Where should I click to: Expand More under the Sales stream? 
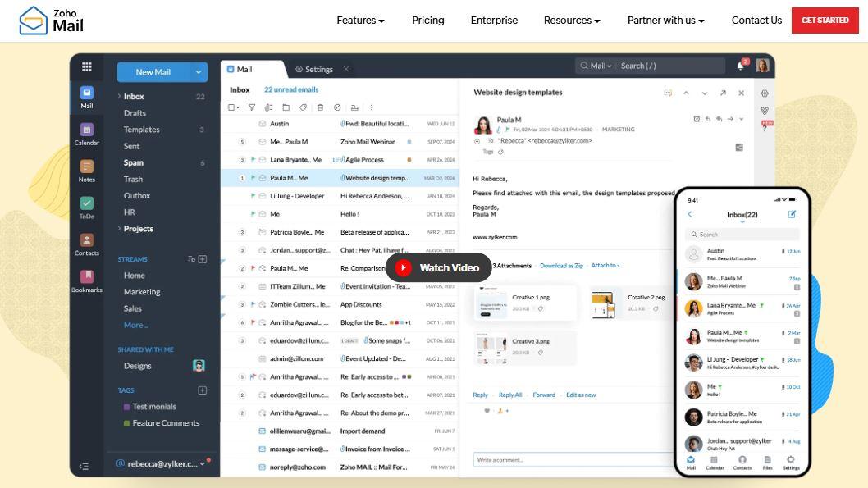pos(134,325)
